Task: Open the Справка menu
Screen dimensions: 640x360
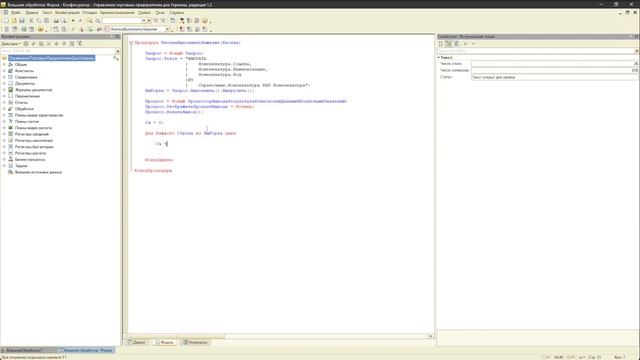Action: coord(176,13)
